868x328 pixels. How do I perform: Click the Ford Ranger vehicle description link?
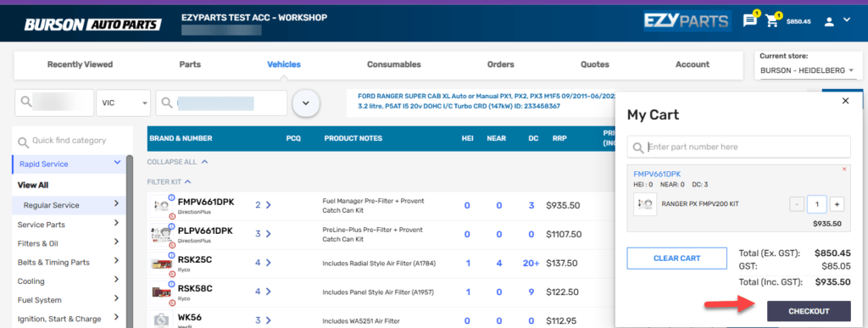point(486,101)
